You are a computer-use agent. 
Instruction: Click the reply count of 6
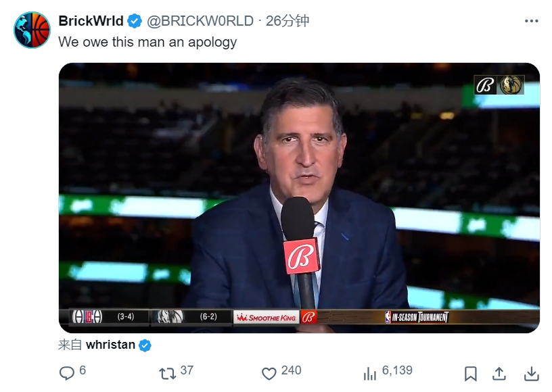[x=83, y=371]
